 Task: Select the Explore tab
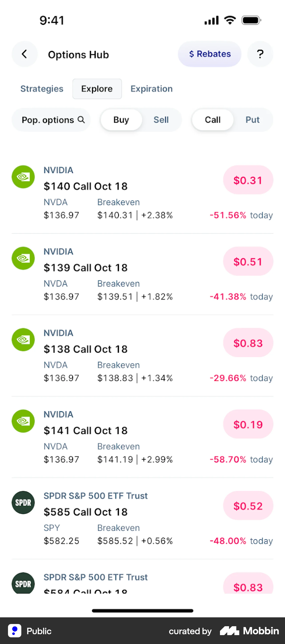click(97, 89)
